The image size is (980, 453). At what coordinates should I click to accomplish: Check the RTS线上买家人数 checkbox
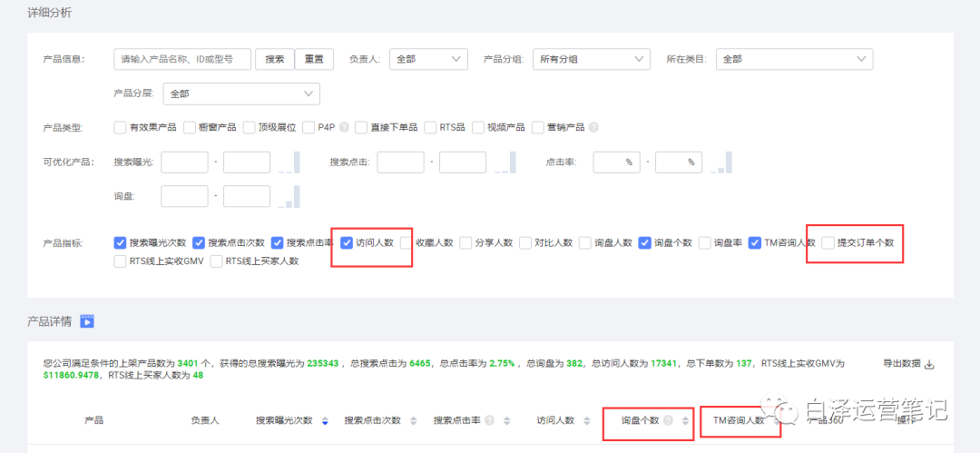coord(216,261)
